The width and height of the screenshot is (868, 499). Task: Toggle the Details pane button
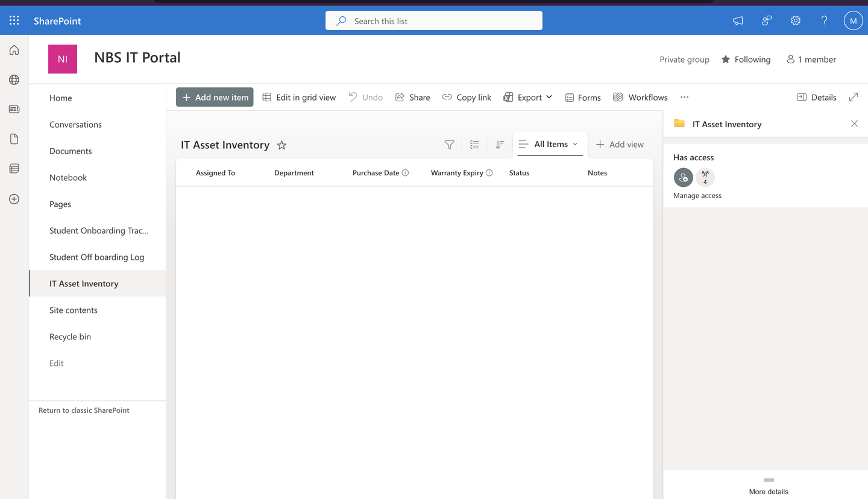point(817,97)
